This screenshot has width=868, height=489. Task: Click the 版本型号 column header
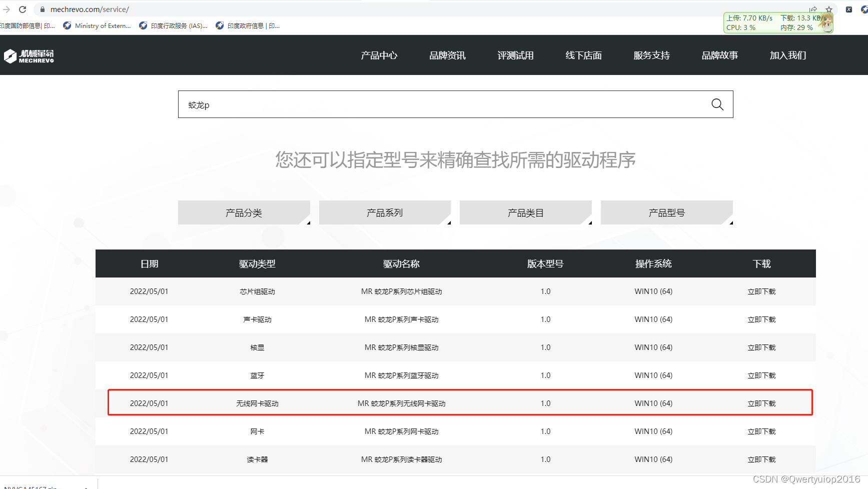(545, 264)
